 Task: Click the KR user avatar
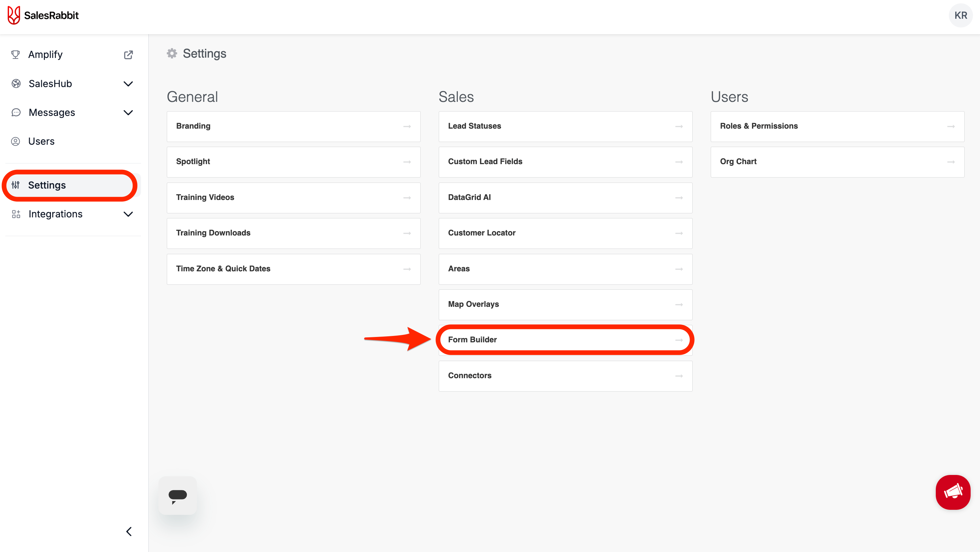(x=960, y=16)
